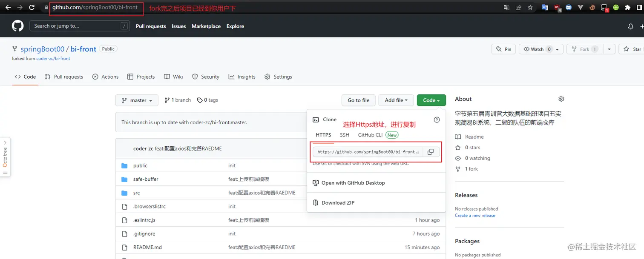Open Issues in the top navigation
Image resolution: width=644 pixels, height=259 pixels.
pyautogui.click(x=179, y=26)
